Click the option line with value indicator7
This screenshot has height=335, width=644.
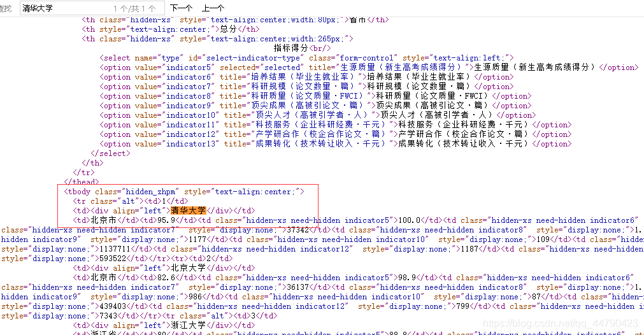306,87
